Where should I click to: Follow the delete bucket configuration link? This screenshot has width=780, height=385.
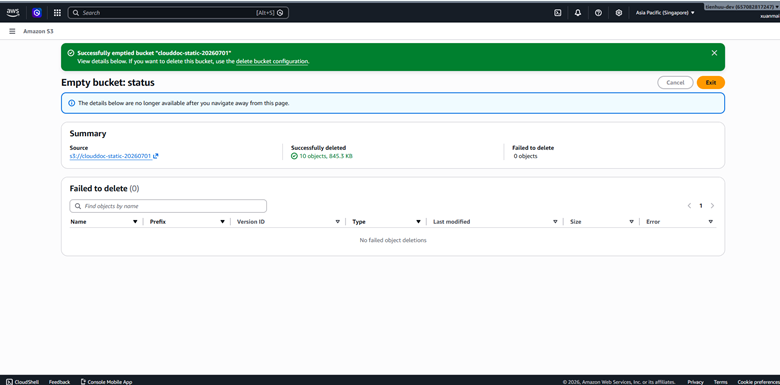point(272,61)
